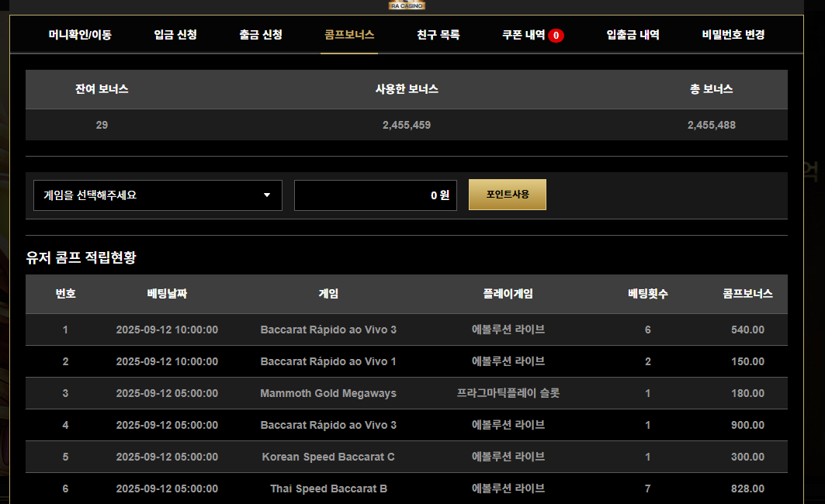This screenshot has height=504, width=825.
Task: Open the 게임을 선택해주세요 dropdown
Action: (x=158, y=195)
